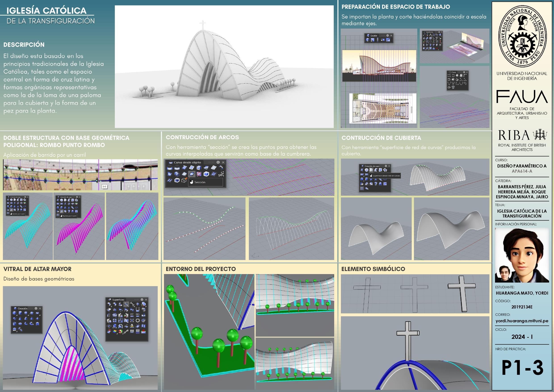Screen dimensions: 554x392
Task: Select the Cylinder icon in Creación toolbar
Action: click(x=20, y=313)
